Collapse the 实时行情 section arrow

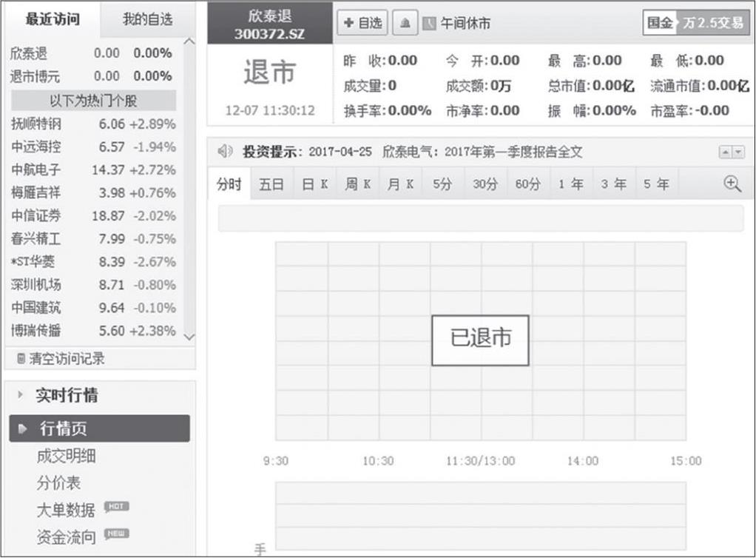point(21,395)
